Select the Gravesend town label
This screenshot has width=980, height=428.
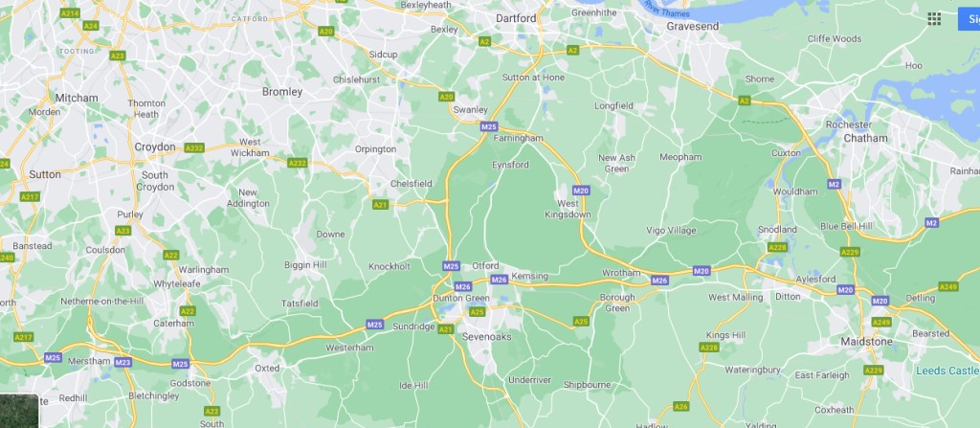point(693,26)
